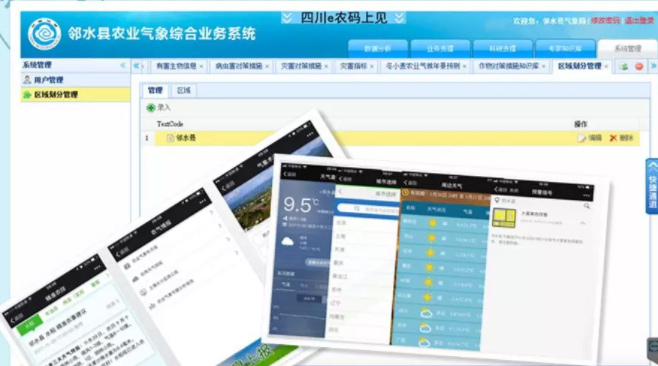Click the green refresh icon in tab bar
This screenshot has height=366, width=658.
[624, 66]
